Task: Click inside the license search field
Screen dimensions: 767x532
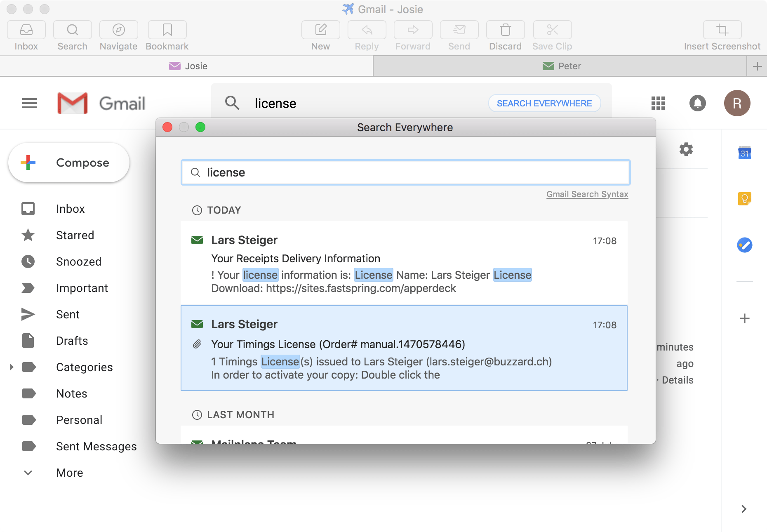Action: [405, 172]
